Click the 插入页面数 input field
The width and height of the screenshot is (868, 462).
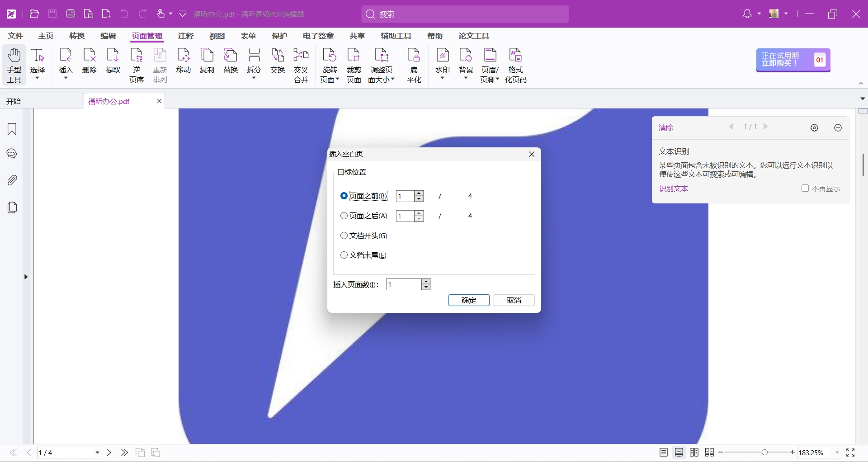click(x=404, y=284)
